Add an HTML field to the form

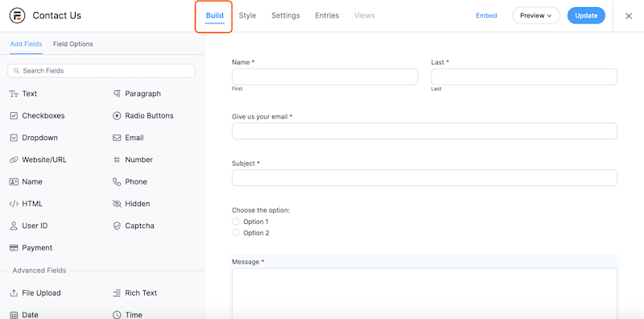(x=26, y=204)
